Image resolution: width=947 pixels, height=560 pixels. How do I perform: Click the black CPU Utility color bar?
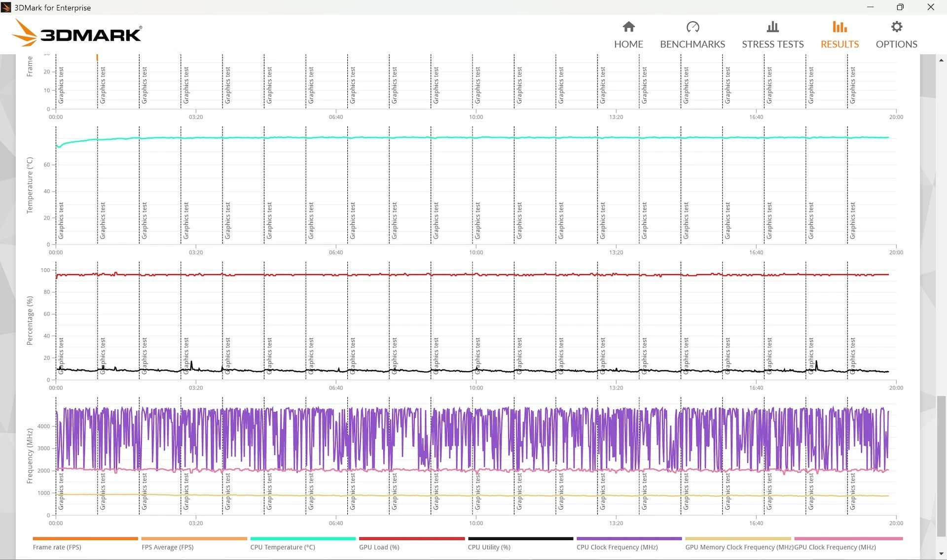coord(520,538)
